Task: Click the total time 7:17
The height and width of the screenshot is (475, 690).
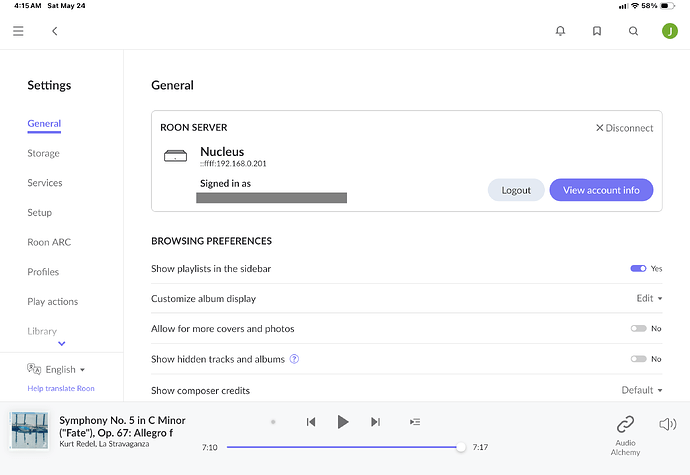Action: (x=480, y=447)
